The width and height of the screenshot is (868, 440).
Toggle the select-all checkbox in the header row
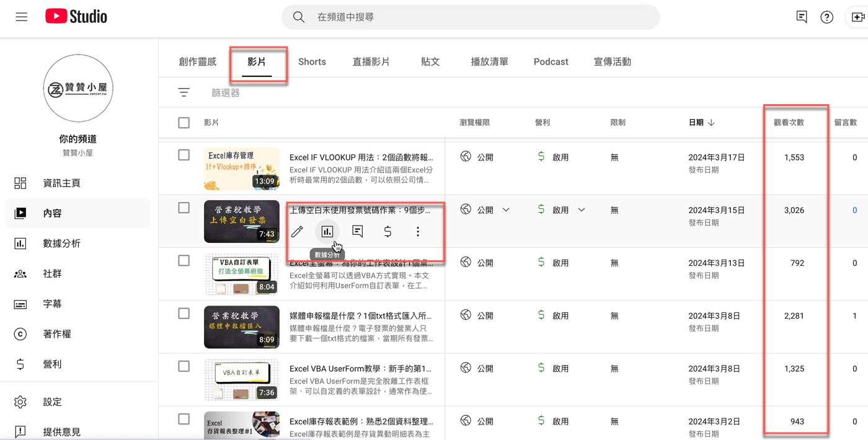(x=184, y=123)
